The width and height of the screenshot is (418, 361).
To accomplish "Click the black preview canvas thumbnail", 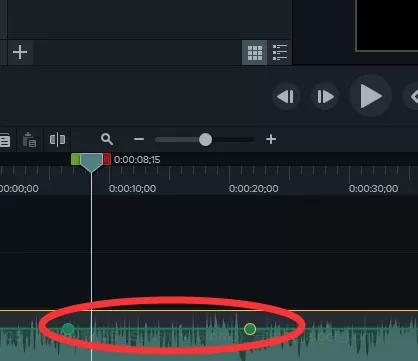I will [387, 25].
